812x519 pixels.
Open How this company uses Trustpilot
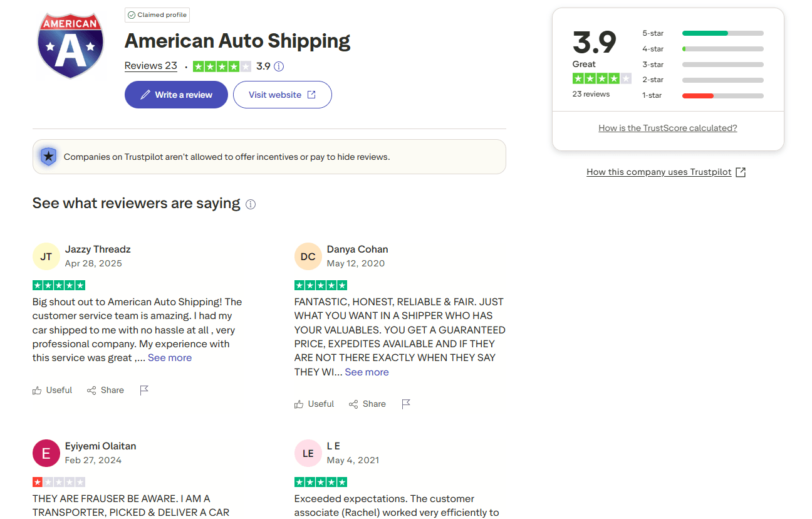tap(665, 172)
